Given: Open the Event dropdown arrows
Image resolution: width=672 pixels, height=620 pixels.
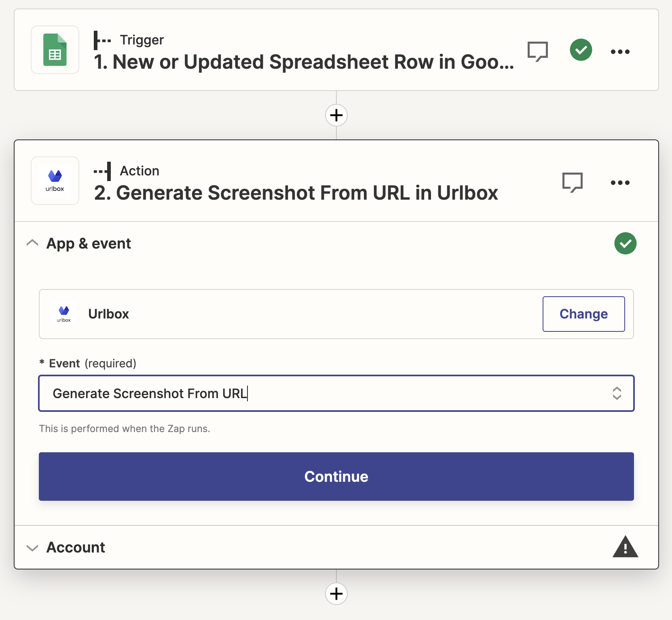Looking at the screenshot, I should pos(617,393).
